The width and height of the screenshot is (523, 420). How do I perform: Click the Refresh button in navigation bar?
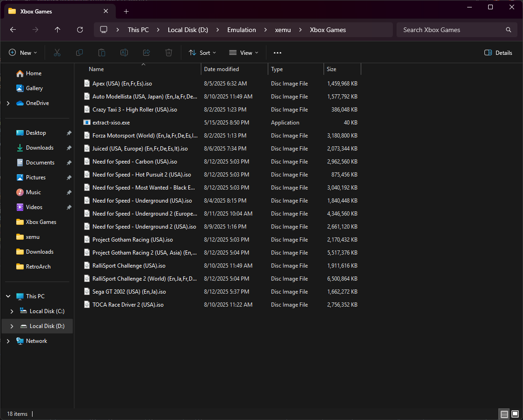coord(80,30)
